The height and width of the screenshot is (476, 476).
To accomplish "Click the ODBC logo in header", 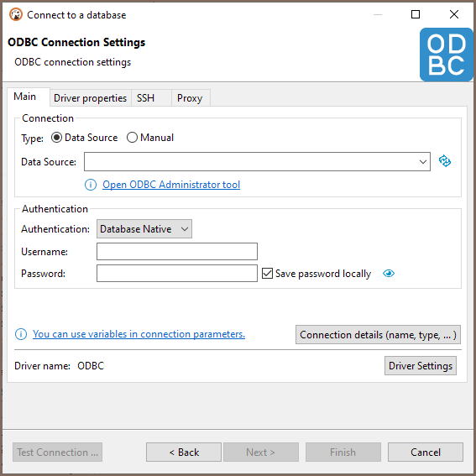I will (446, 55).
